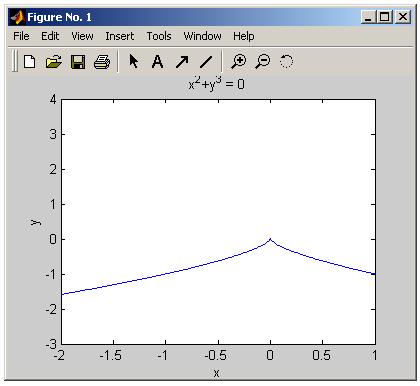Select the Insert Arrow tool
The image size is (420, 386).
pos(182,62)
